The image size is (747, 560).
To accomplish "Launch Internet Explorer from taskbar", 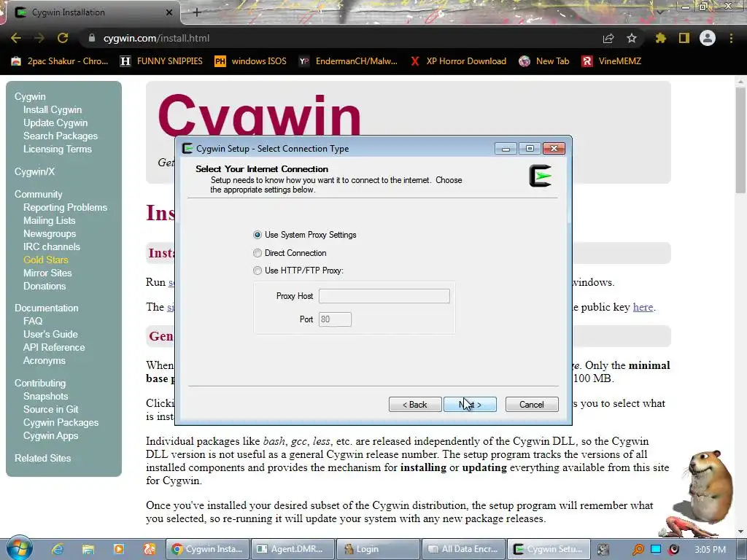I will click(x=58, y=549).
